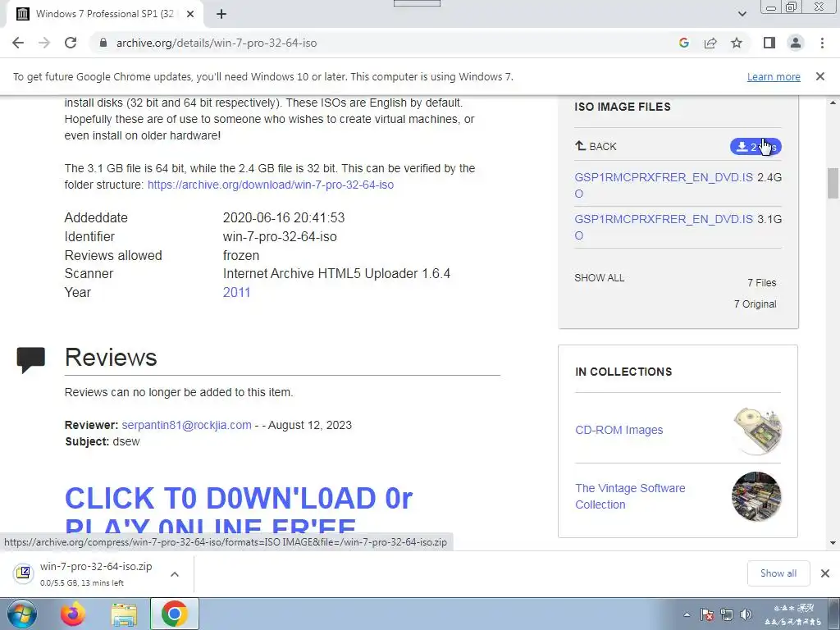Click the lock icon in address bar
Viewport: 840px width, 630px height.
(x=103, y=43)
